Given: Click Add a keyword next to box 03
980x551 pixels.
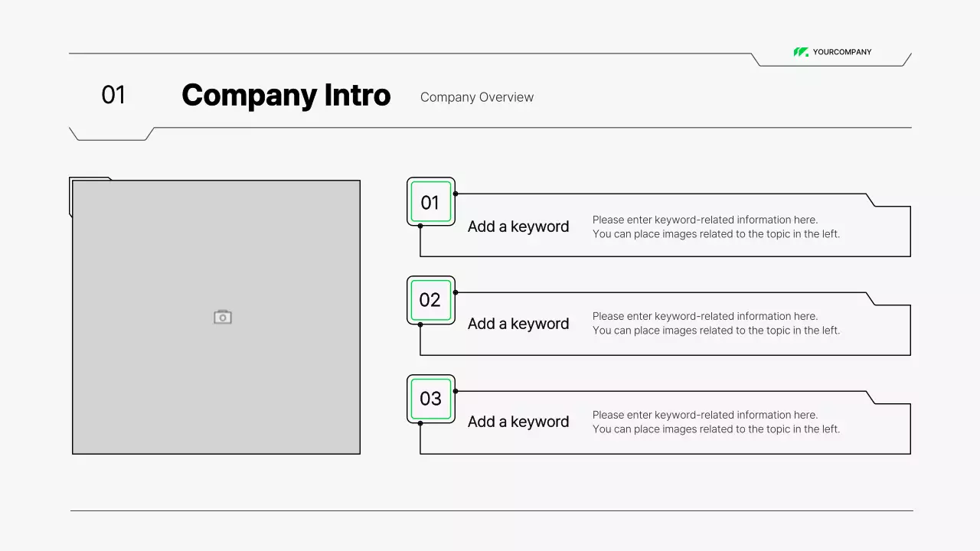Looking at the screenshot, I should click(518, 422).
